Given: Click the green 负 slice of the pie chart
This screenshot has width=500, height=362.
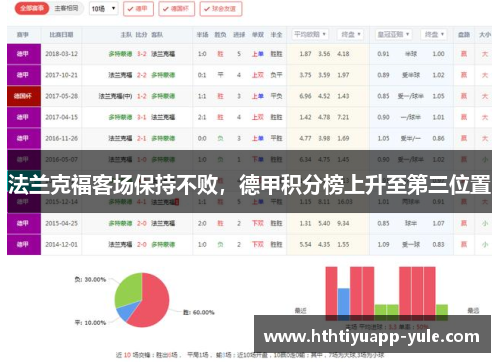Looking at the screenshot, I should pyautogui.click(x=129, y=289).
